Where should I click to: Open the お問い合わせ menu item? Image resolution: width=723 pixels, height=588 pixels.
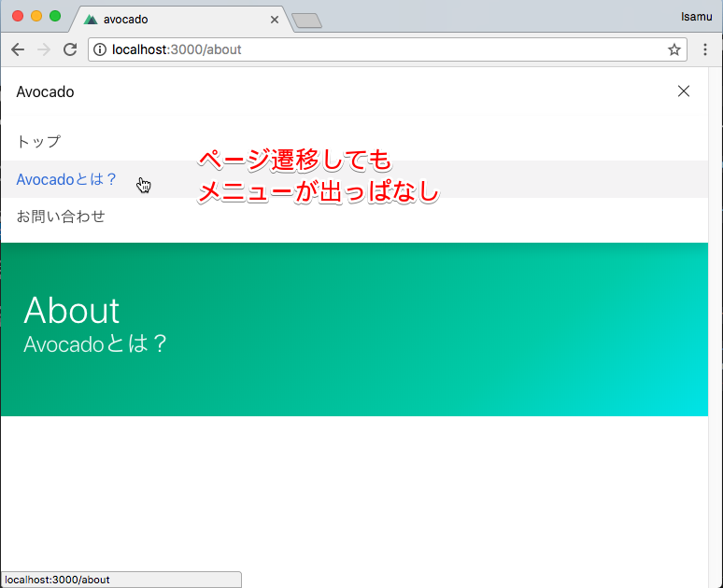[354, 217]
